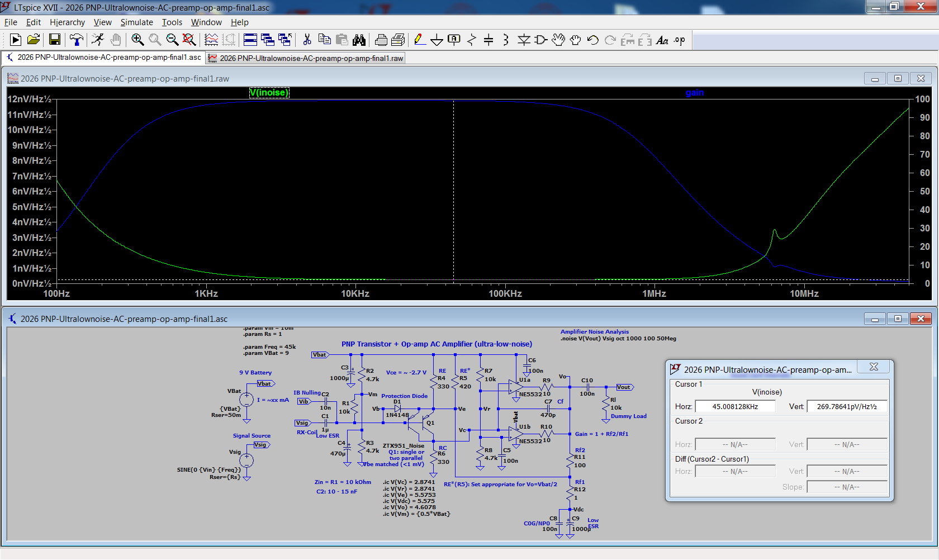Viewport: 939px width, 560px height.
Task: Minimize the schematic .asc child window
Action: pyautogui.click(x=875, y=319)
